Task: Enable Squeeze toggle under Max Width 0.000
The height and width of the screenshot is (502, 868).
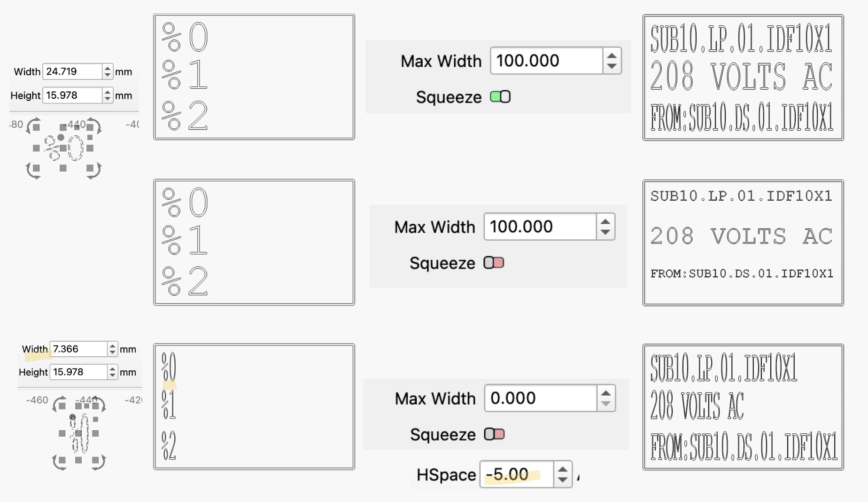Action: 494,434
